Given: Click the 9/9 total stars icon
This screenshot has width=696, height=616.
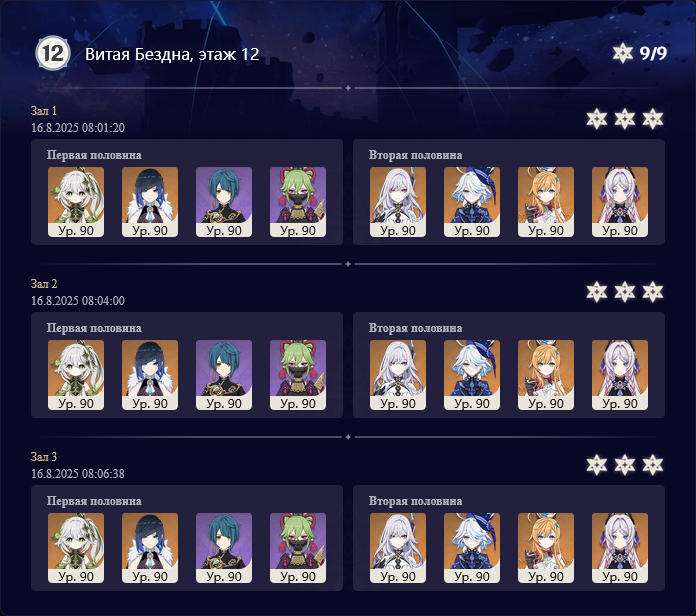Looking at the screenshot, I should click(622, 53).
